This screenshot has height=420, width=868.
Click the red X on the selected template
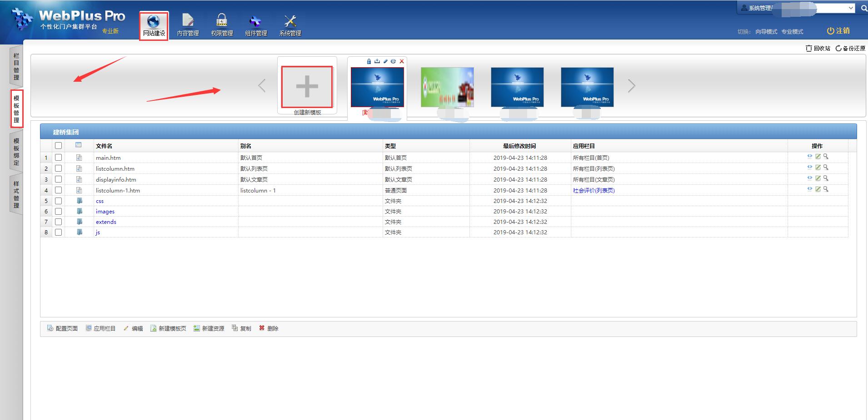[402, 61]
